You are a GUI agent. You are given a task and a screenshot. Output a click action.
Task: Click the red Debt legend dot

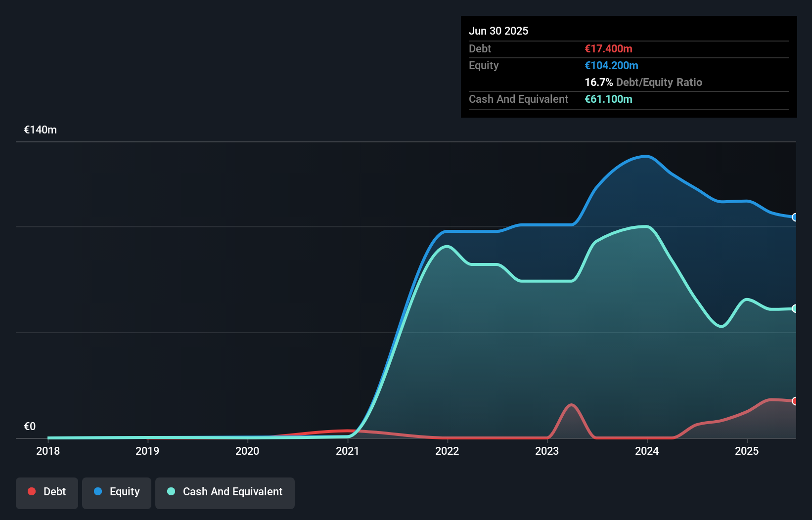32,491
